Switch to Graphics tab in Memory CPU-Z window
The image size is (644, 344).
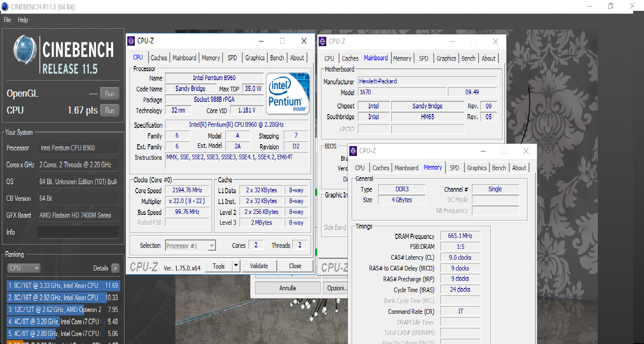pyautogui.click(x=477, y=168)
